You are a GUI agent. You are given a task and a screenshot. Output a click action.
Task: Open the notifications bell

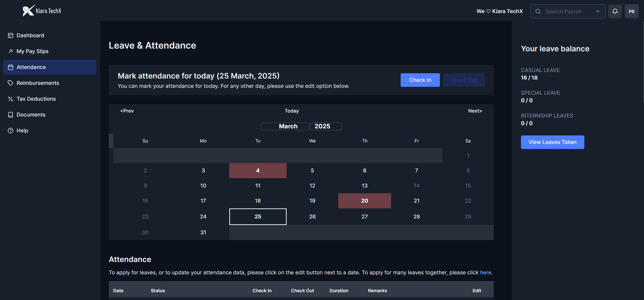click(615, 11)
